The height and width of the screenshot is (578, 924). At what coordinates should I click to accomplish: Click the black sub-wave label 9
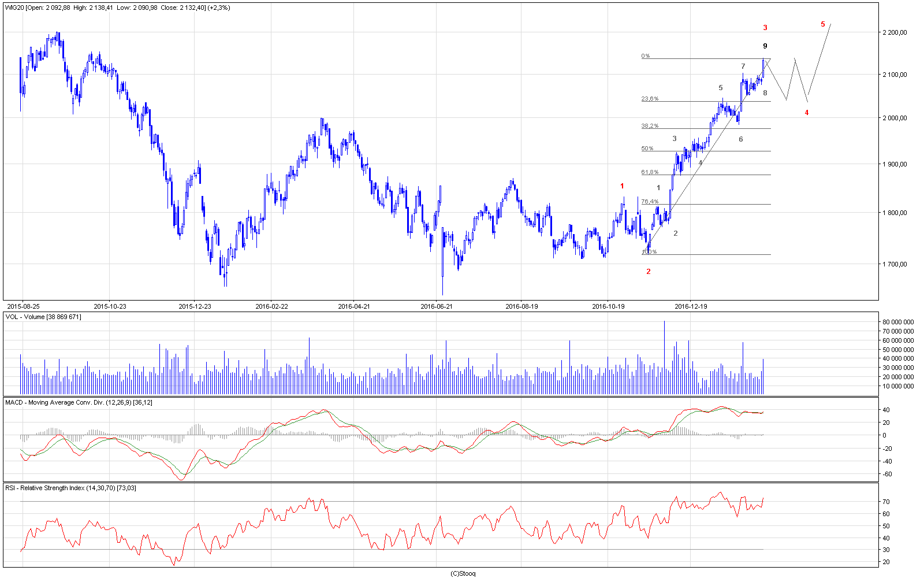[x=765, y=46]
